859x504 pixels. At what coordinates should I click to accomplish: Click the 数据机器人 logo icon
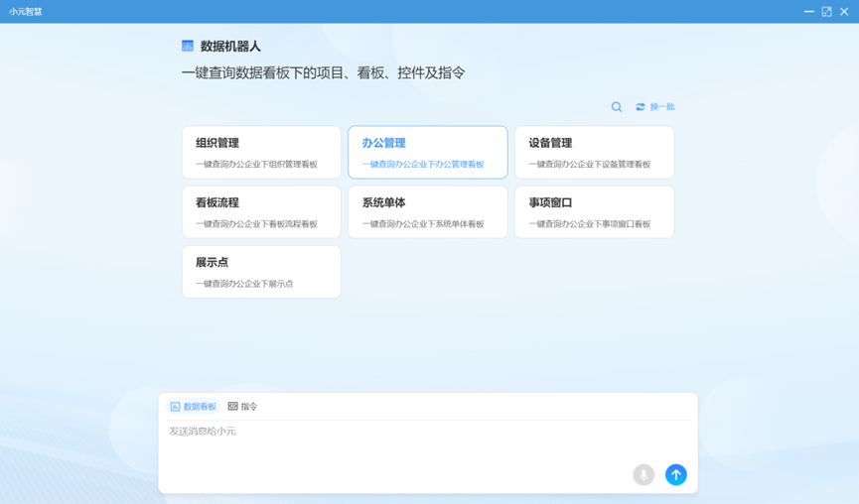click(188, 47)
